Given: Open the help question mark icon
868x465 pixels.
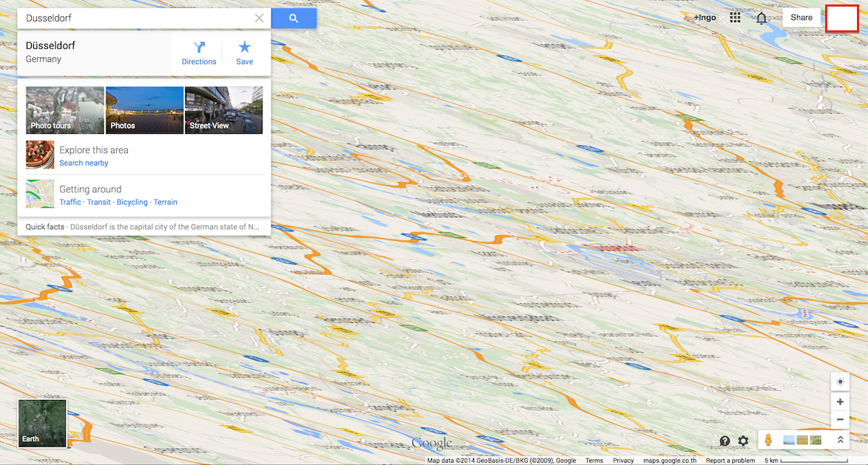Looking at the screenshot, I should [x=725, y=441].
